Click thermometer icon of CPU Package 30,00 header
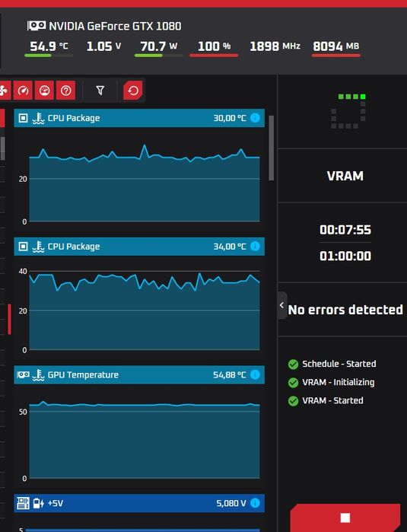The image size is (407, 532). coord(38,118)
